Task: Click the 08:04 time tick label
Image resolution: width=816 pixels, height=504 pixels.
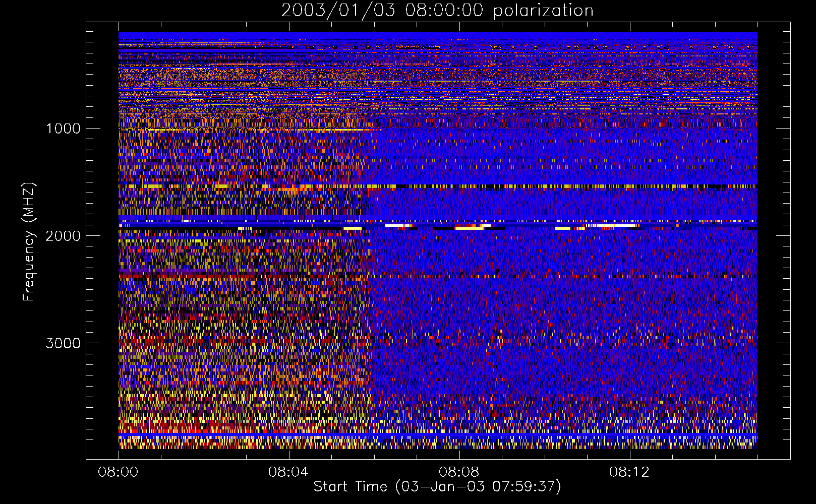Action: point(288,472)
